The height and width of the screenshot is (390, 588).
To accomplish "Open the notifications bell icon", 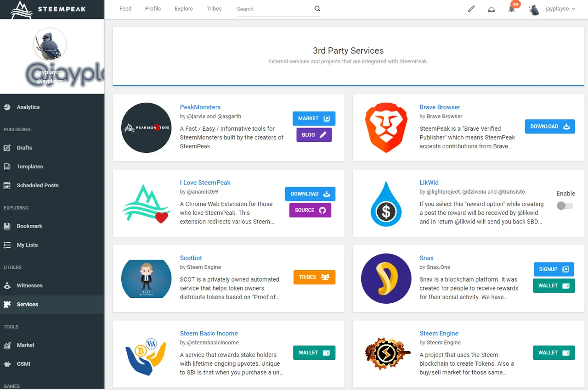I will tap(511, 9).
